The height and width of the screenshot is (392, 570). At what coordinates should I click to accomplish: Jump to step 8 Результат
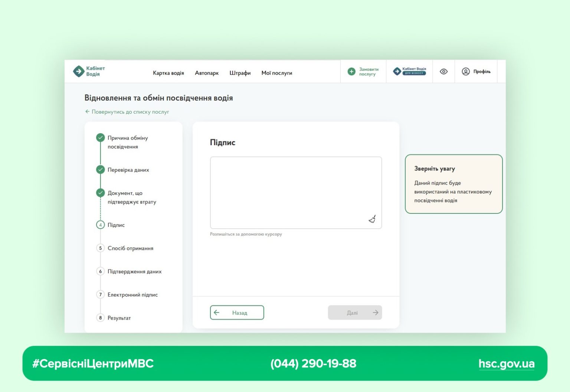100,318
